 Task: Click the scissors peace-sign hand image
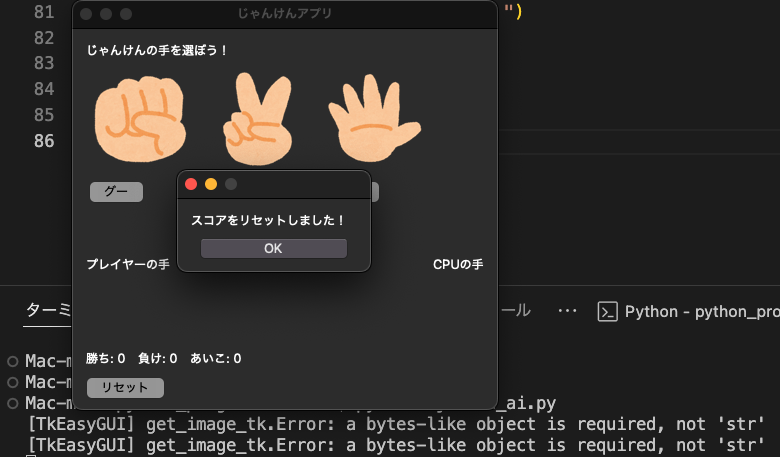pos(258,118)
